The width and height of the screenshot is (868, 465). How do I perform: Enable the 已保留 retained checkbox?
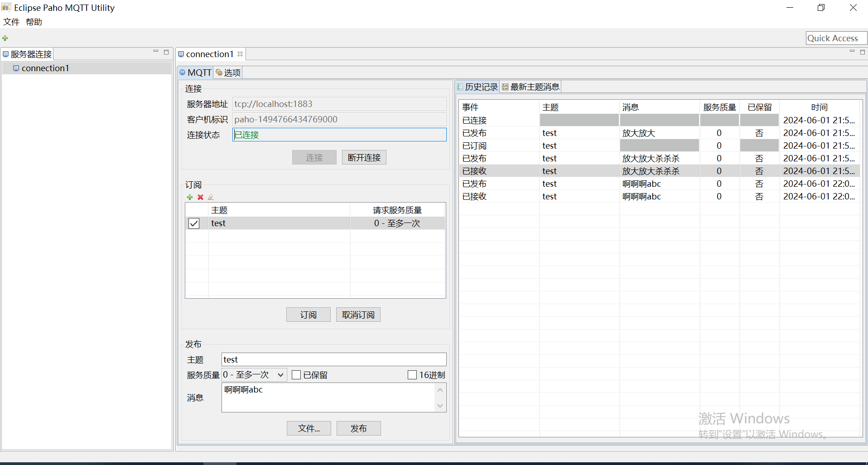(x=296, y=375)
